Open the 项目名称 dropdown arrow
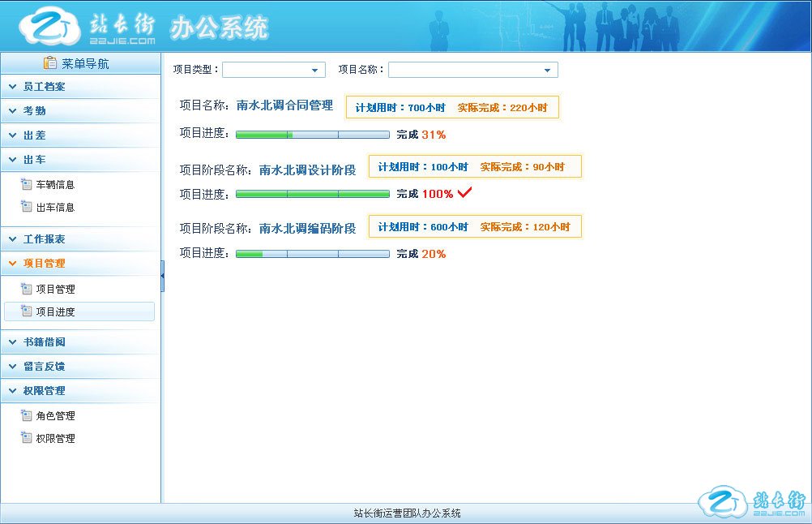The height and width of the screenshot is (524, 812). (x=547, y=70)
